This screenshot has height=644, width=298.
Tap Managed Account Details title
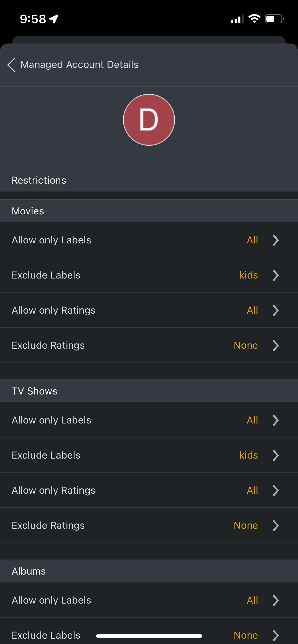tap(79, 65)
